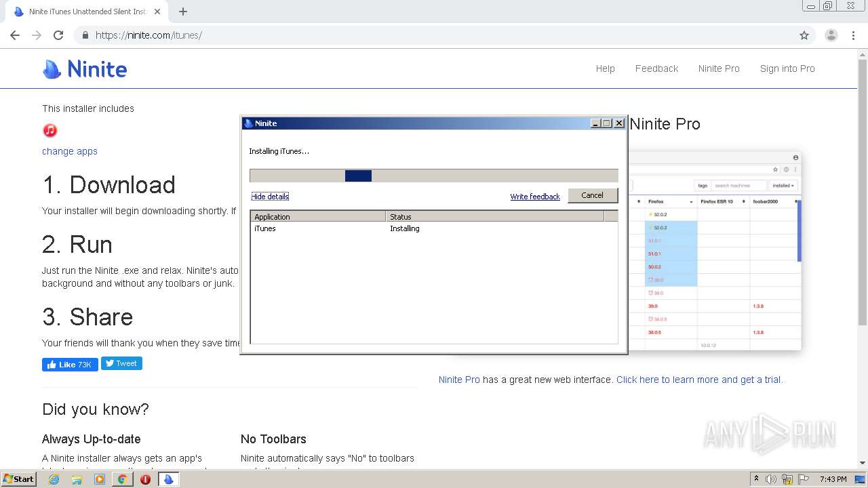This screenshot has width=868, height=488.
Task: Click the 'No Toolbars' heading
Action: click(x=273, y=439)
